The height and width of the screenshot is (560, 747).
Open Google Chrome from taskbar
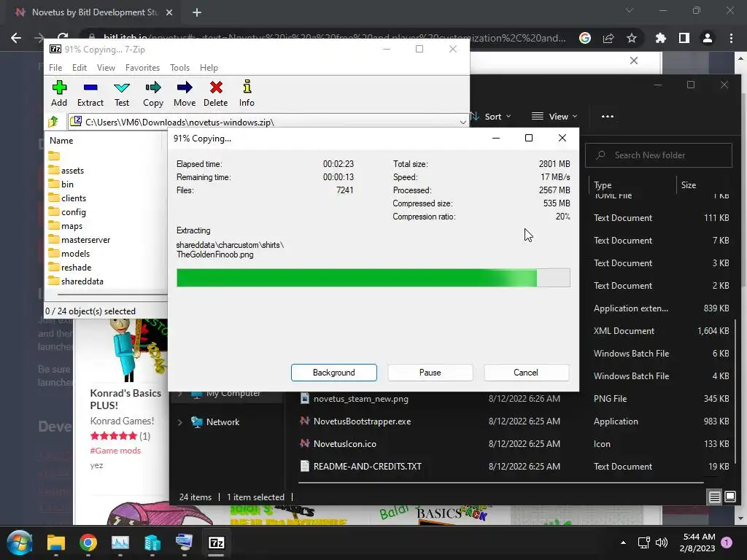(x=88, y=542)
